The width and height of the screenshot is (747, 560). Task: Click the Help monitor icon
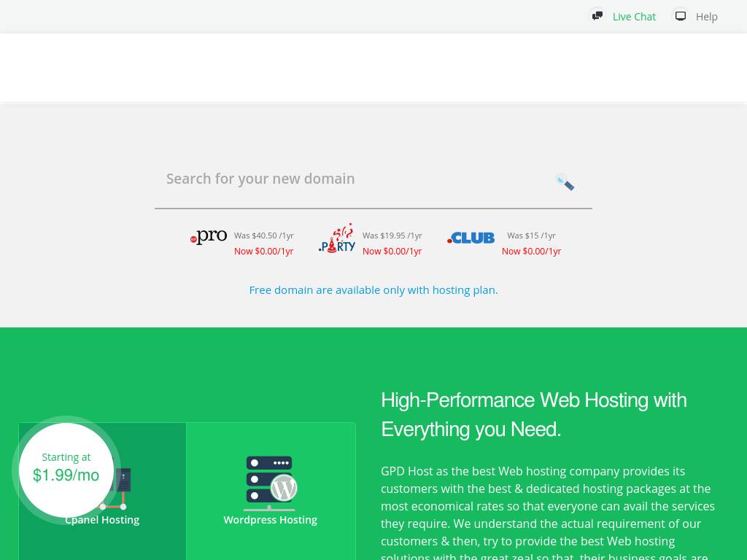[681, 15]
